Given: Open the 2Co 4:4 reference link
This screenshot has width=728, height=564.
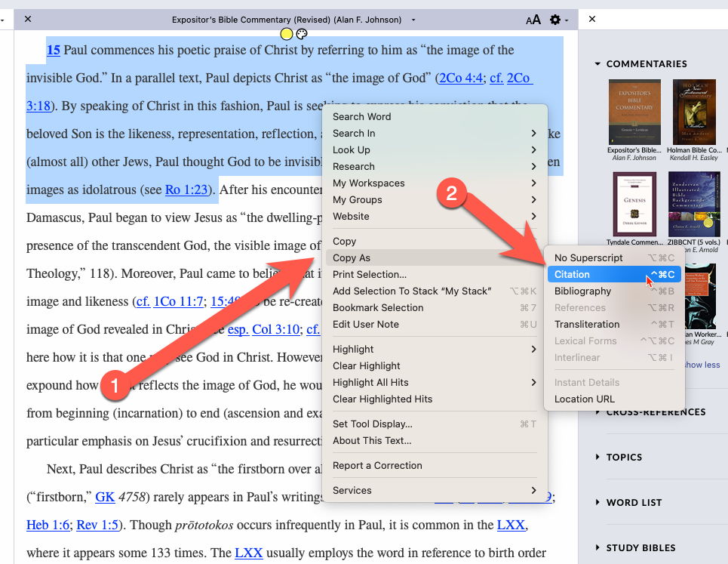Looking at the screenshot, I should click(461, 78).
